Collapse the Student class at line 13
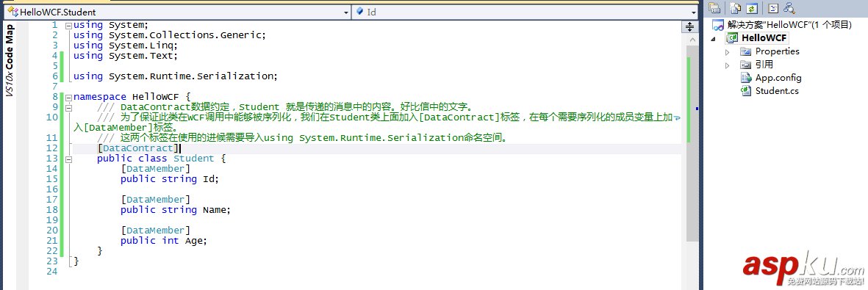This screenshot has height=290, width=868. tap(68, 159)
